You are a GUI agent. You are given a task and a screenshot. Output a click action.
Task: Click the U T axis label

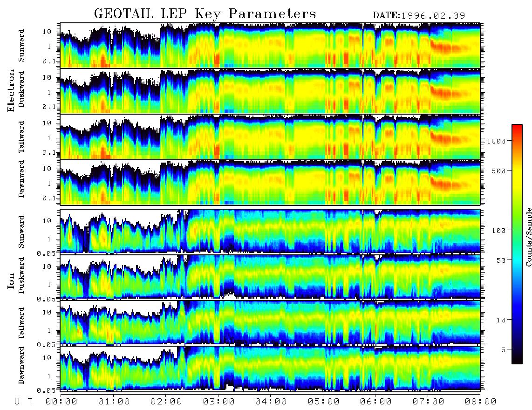coord(23,402)
